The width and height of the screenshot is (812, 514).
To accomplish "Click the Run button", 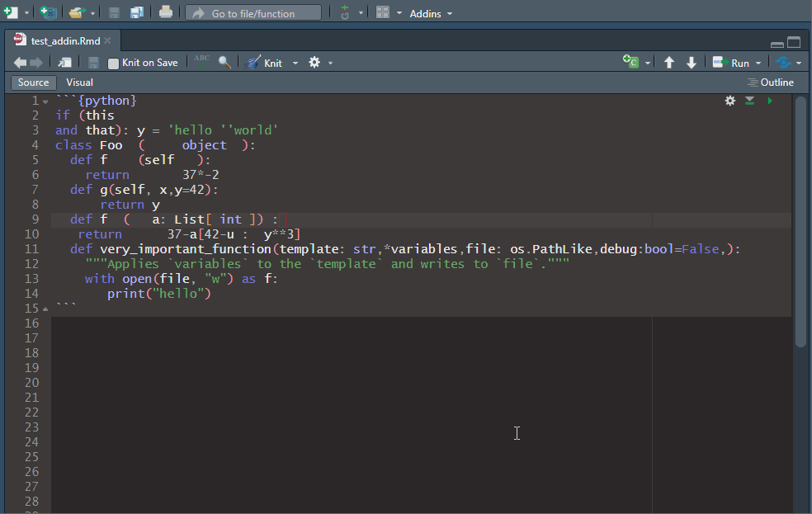I will click(730, 63).
